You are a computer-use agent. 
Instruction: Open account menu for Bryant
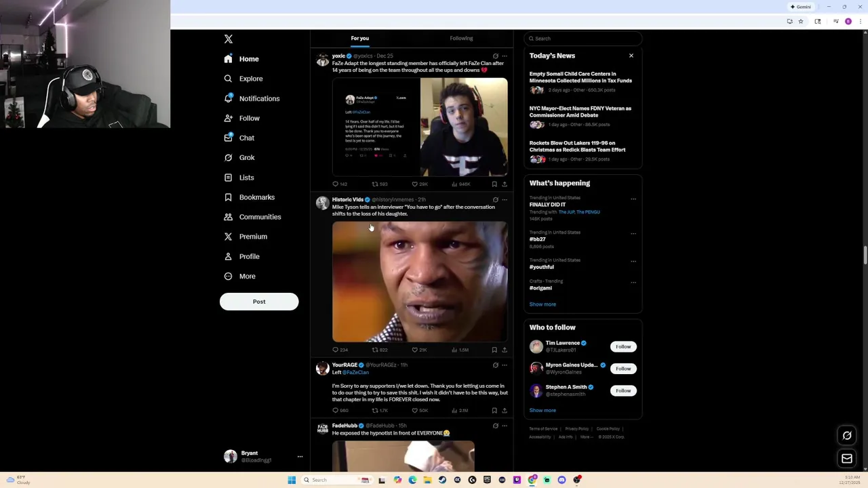point(300,457)
